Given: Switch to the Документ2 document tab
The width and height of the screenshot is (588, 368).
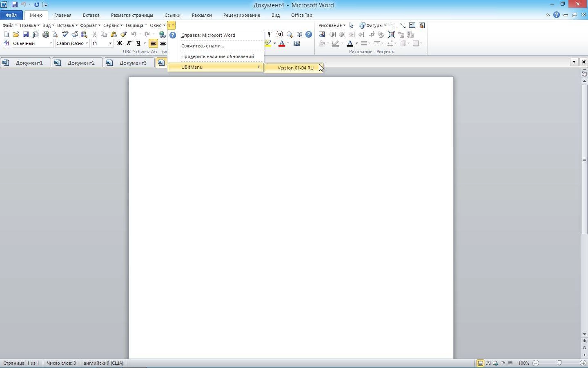Looking at the screenshot, I should (x=77, y=63).
